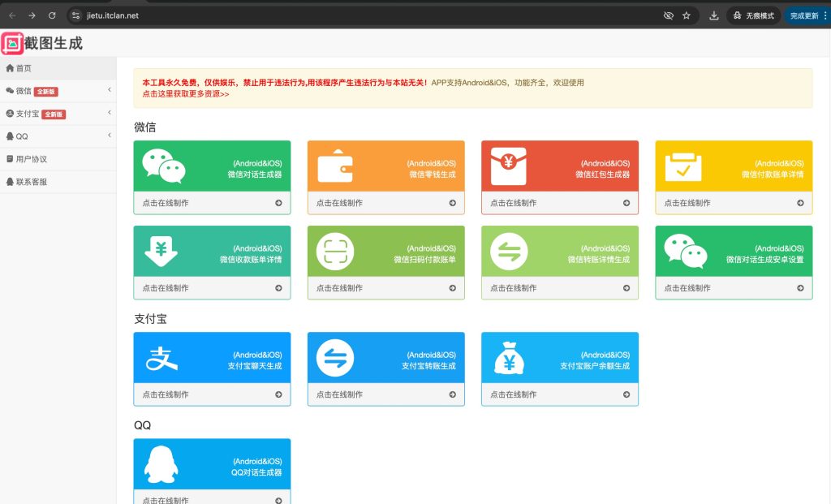This screenshot has height=504, width=831.
Task: Expand the 支付宝 sidebar menu chevron
Action: [x=110, y=112]
